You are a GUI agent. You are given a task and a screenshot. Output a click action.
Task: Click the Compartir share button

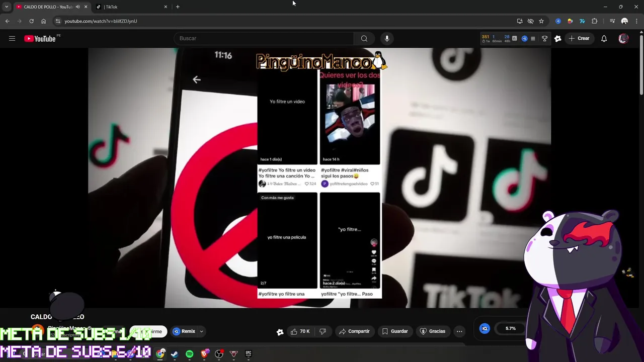355,331
